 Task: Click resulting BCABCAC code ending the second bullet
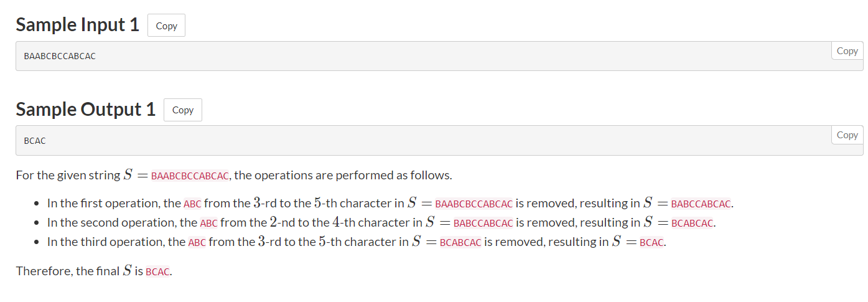pyautogui.click(x=692, y=223)
